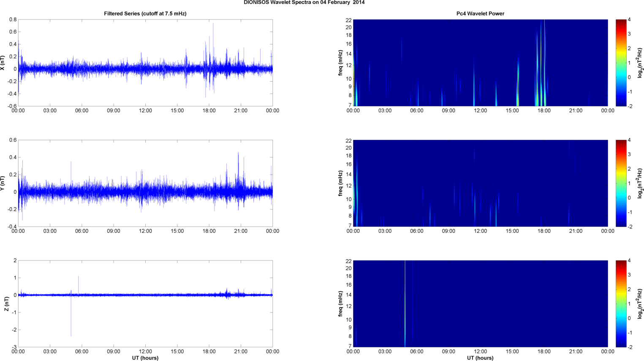The height and width of the screenshot is (361, 644).
Task: Mark the white vertical line in Z wavelet panel
Action: [405, 304]
